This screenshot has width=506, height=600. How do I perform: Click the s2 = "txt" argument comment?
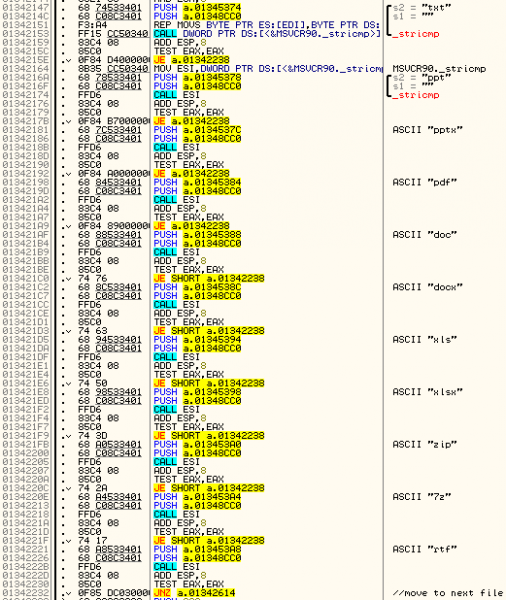point(422,8)
